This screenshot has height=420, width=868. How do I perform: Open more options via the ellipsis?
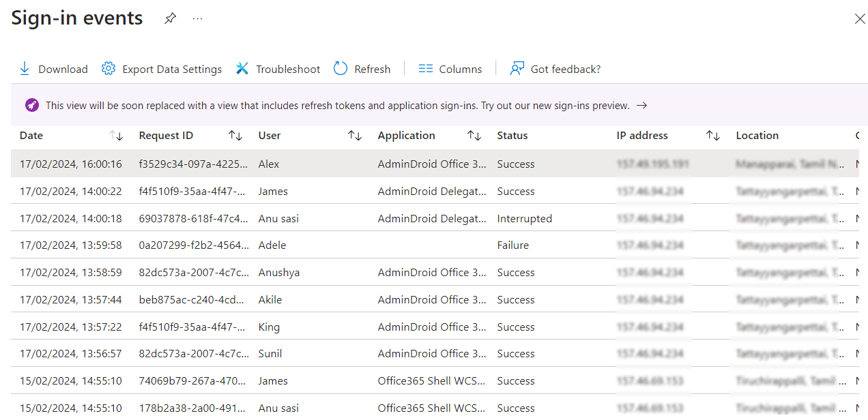coord(197,18)
